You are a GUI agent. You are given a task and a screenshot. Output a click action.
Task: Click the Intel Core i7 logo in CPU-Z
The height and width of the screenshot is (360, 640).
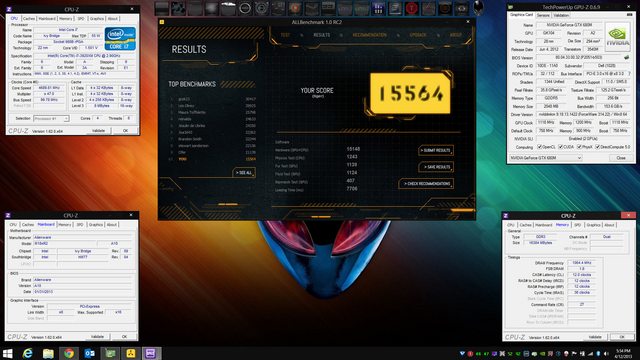click(x=120, y=39)
